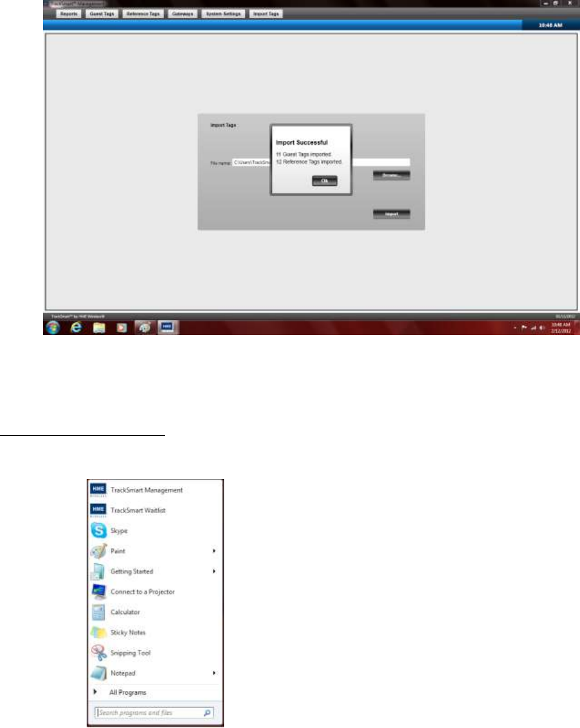
Task: Switch to Reference Tags tab
Action: tap(144, 13)
